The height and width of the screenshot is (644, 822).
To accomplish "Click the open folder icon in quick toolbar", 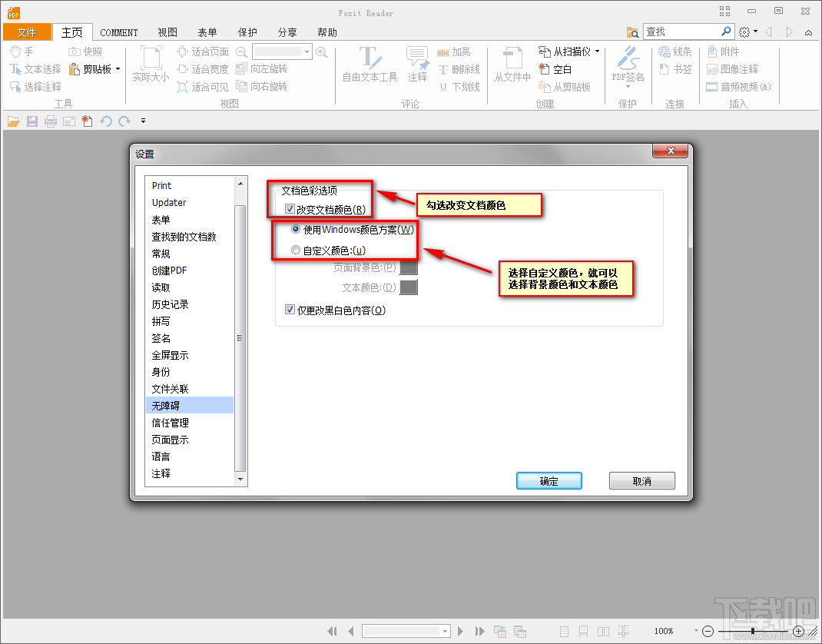I will pos(13,121).
